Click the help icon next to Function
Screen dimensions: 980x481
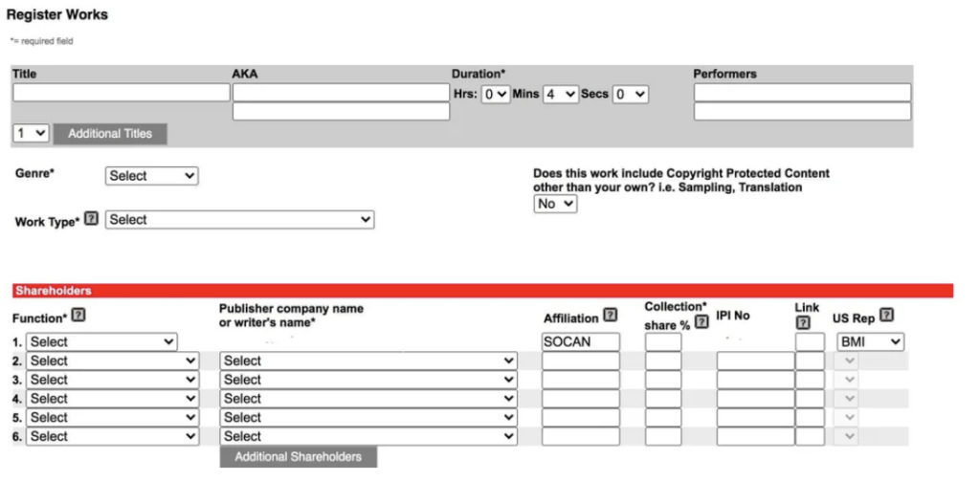click(79, 316)
